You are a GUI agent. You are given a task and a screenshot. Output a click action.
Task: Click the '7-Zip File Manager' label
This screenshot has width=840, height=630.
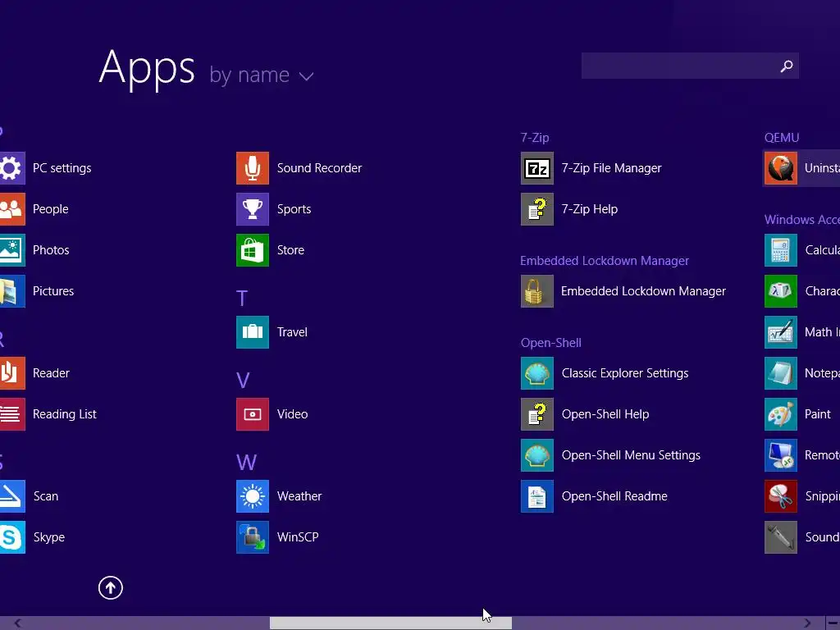(x=611, y=168)
